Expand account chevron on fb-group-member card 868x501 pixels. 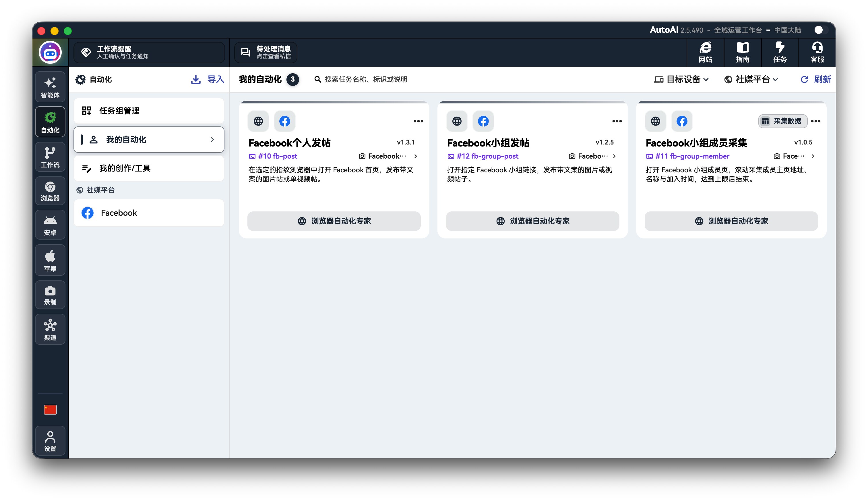[813, 156]
